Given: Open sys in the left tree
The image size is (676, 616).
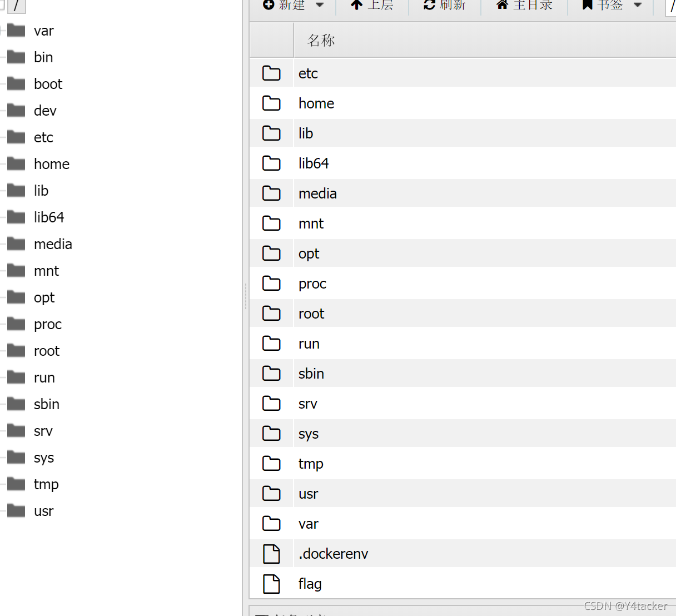Looking at the screenshot, I should click(44, 458).
